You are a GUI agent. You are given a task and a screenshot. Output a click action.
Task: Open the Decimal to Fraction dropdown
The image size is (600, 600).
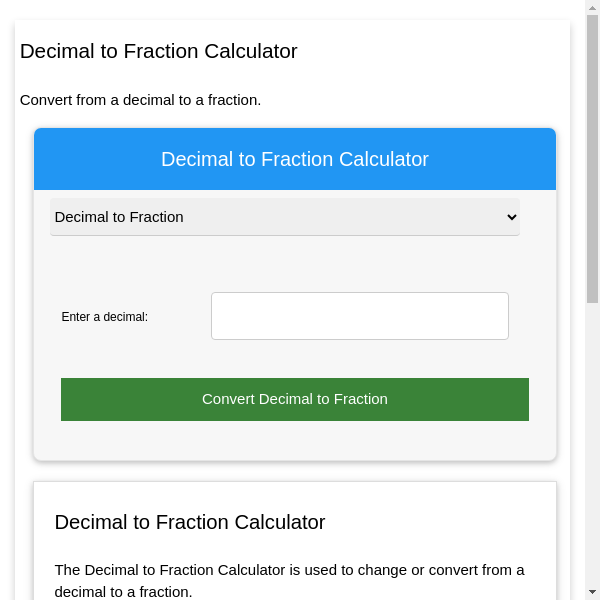(284, 217)
